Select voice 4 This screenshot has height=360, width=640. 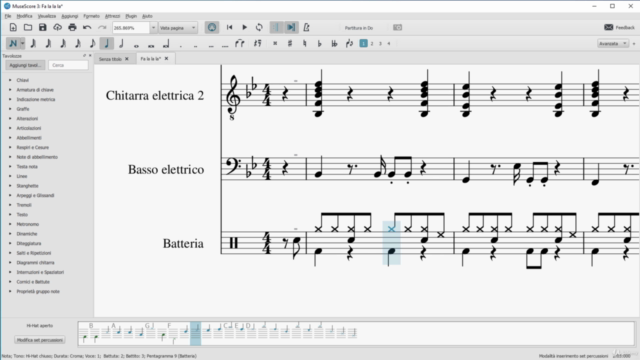pos(389,43)
